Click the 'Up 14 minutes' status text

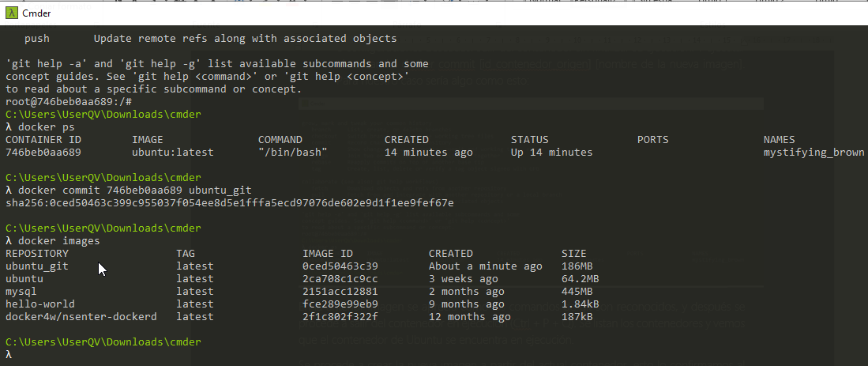(x=551, y=153)
